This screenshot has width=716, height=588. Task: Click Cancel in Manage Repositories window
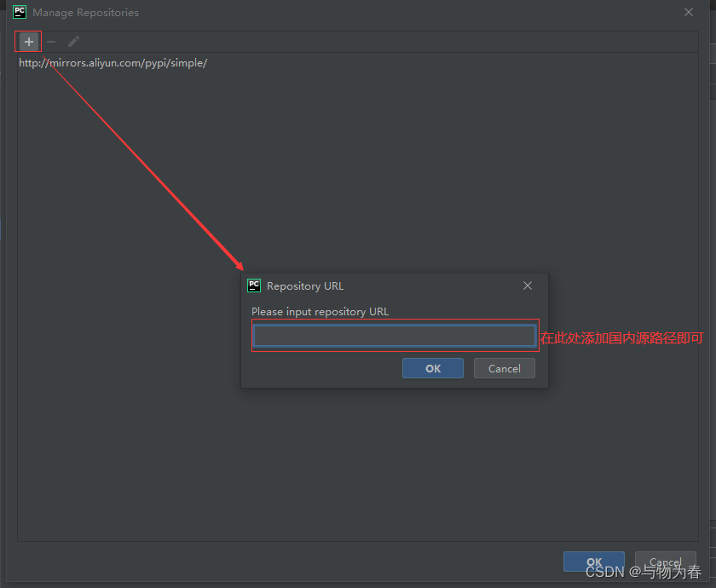tap(665, 562)
